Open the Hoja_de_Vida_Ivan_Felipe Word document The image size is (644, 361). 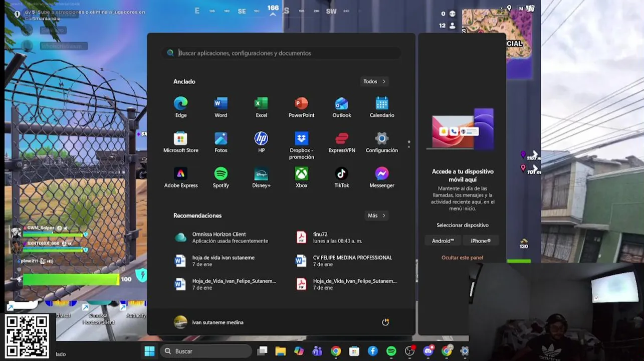225,284
